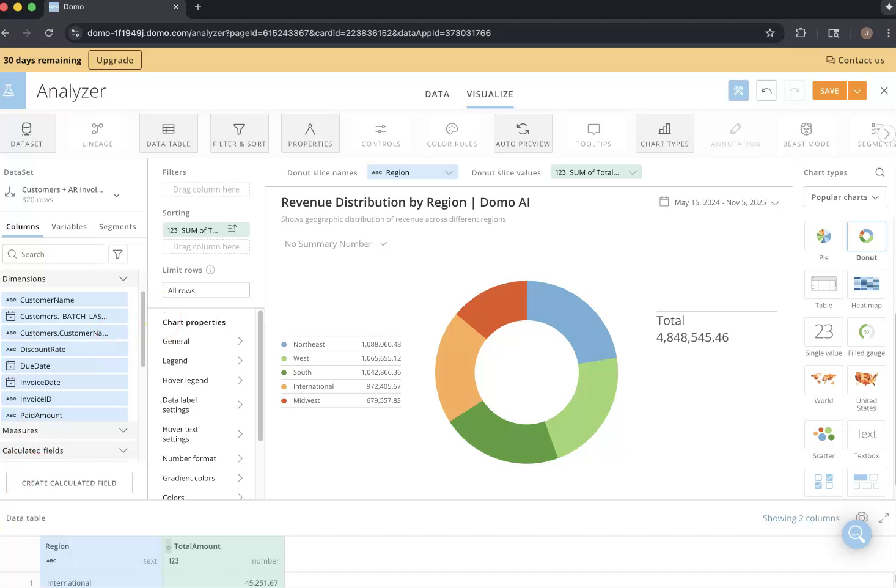Click the column filter funnel icon
This screenshot has height=588, width=896.
click(x=118, y=254)
